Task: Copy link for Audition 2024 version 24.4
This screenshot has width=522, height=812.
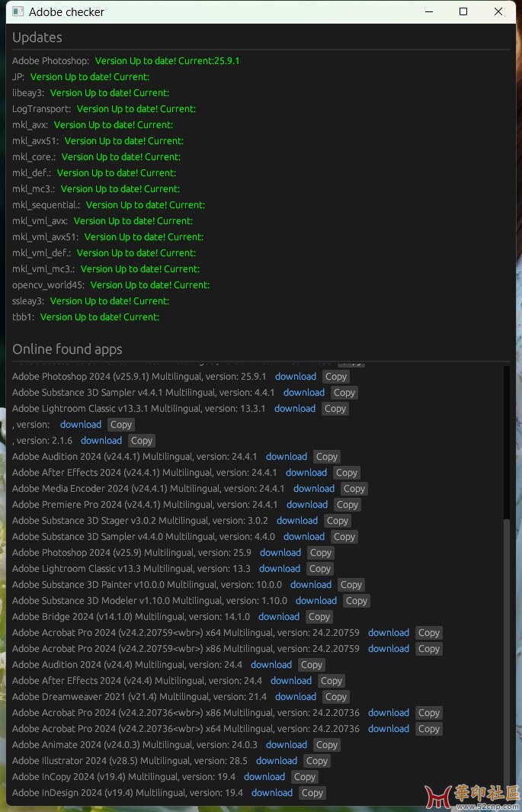Action: (312, 666)
